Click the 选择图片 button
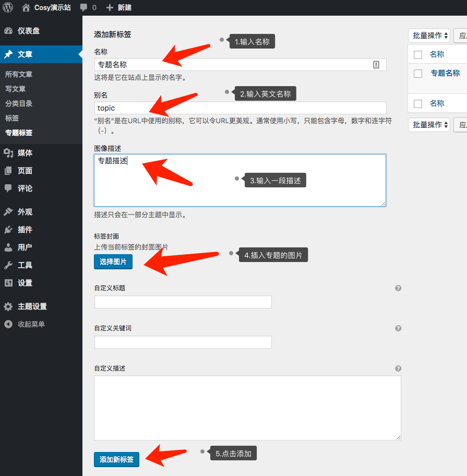 pyautogui.click(x=113, y=261)
